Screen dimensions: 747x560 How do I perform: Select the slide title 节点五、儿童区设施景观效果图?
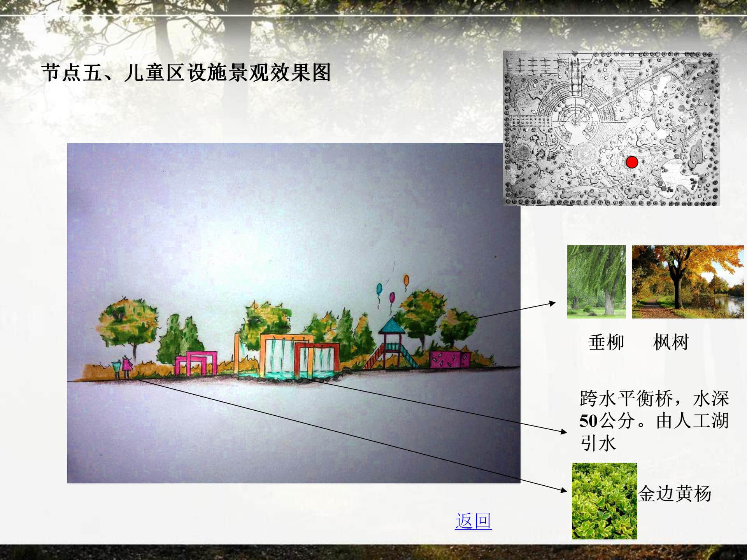[186, 73]
